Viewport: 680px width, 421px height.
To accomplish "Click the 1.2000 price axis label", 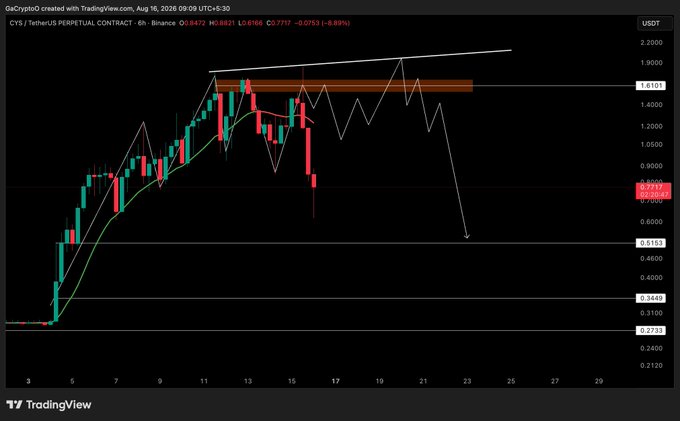I will [651, 126].
